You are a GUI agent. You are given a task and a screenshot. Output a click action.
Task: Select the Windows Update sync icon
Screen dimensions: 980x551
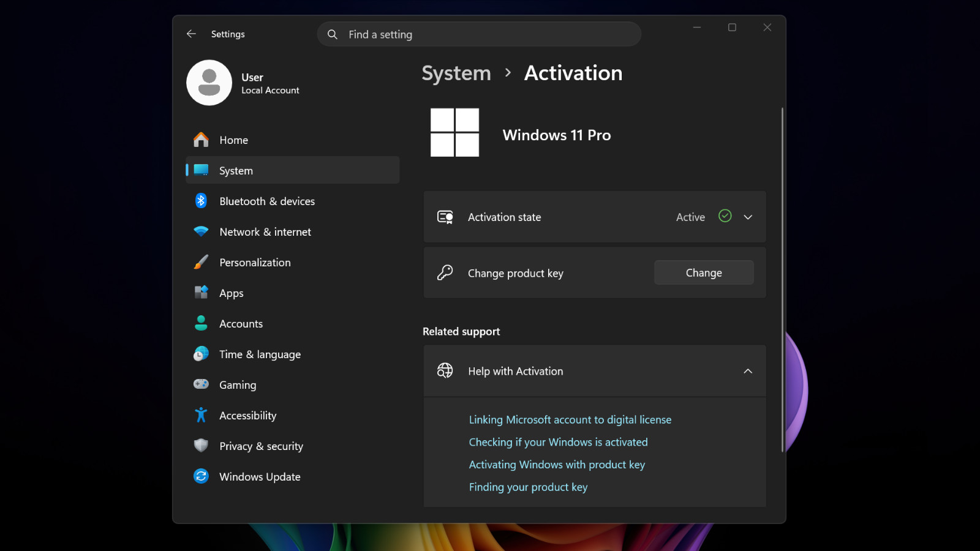(201, 476)
